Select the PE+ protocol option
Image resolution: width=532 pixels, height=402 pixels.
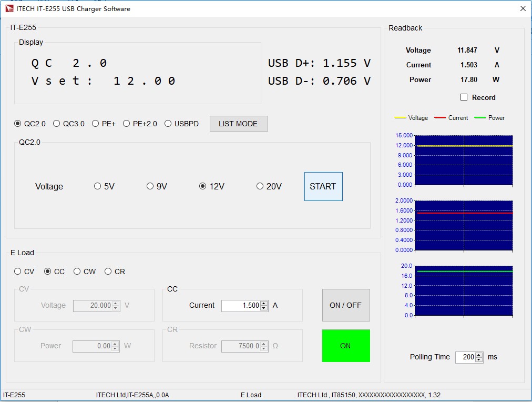click(96, 124)
